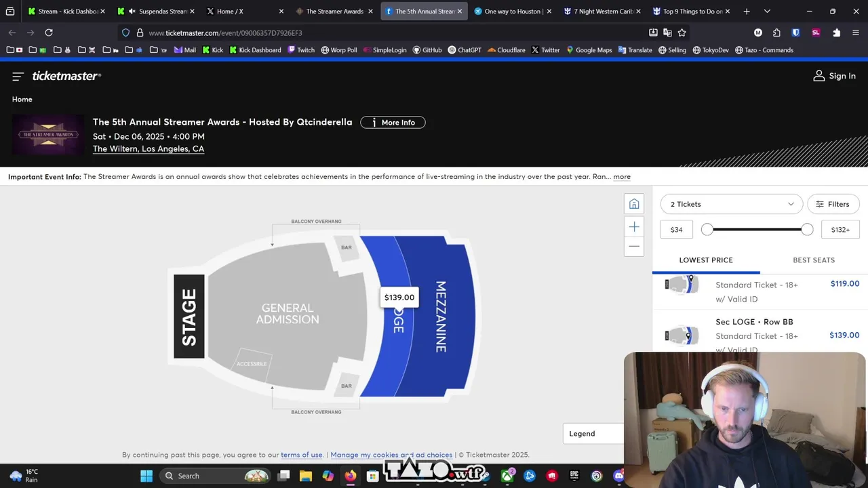Go to the Ticketmaster logo homepage

coord(66,76)
